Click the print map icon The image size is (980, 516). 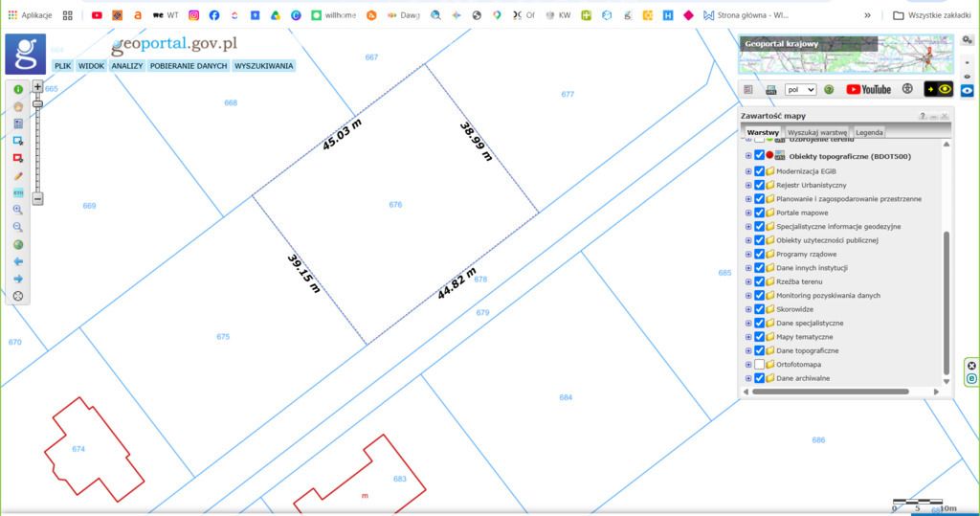click(x=770, y=89)
